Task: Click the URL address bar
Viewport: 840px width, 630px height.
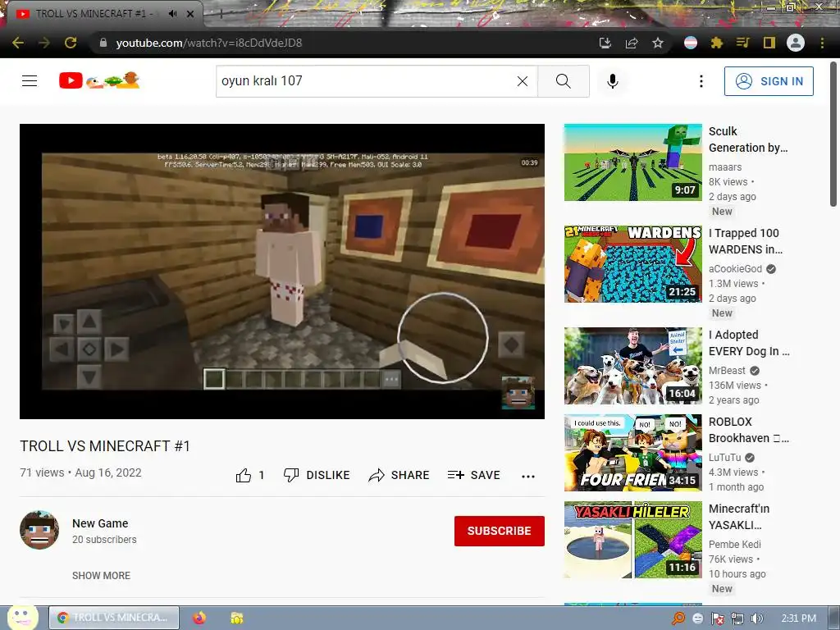Action: tap(343, 43)
